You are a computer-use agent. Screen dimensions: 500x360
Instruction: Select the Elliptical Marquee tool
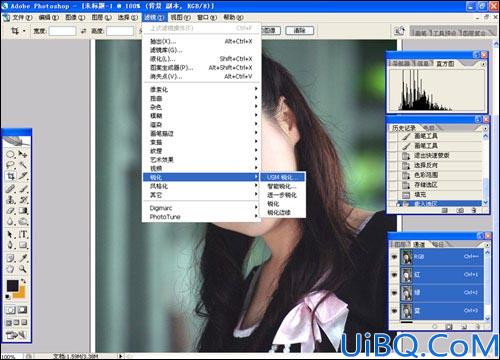coord(11,154)
